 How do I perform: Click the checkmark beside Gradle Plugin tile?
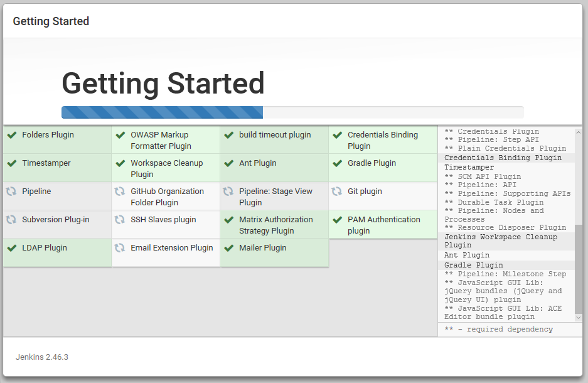[x=338, y=163]
